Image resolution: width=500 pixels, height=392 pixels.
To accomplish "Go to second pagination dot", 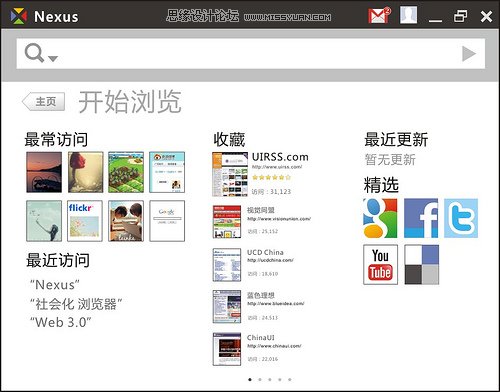I will click(260, 379).
